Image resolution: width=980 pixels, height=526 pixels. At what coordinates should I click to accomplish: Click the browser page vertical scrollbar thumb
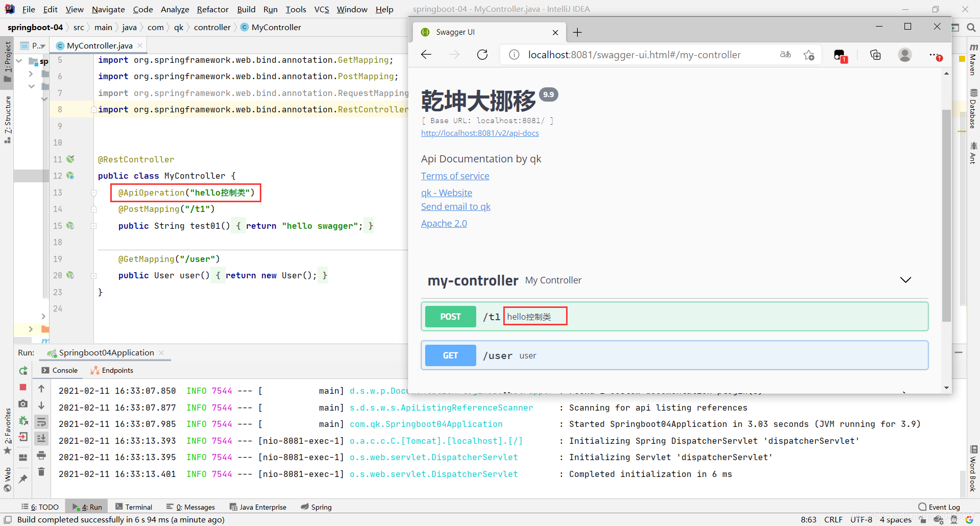pos(946,214)
